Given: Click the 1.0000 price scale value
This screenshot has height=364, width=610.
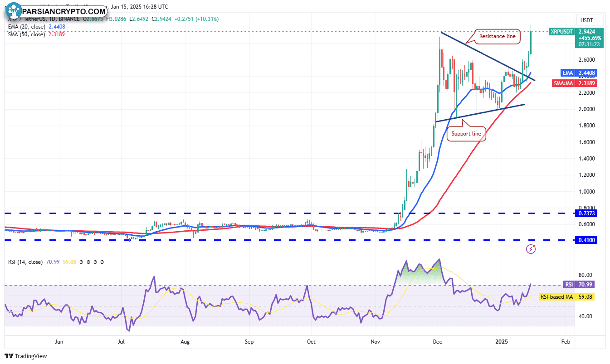Looking at the screenshot, I should tap(587, 192).
